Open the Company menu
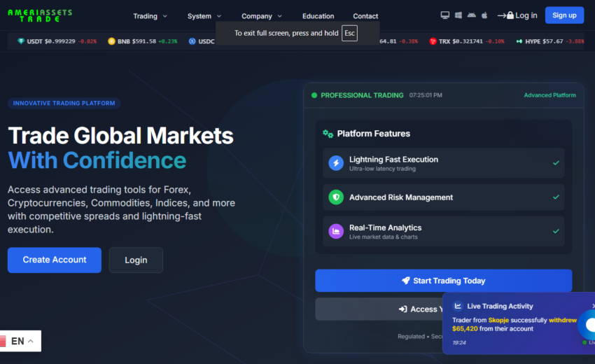This screenshot has width=595, height=364. coord(262,16)
